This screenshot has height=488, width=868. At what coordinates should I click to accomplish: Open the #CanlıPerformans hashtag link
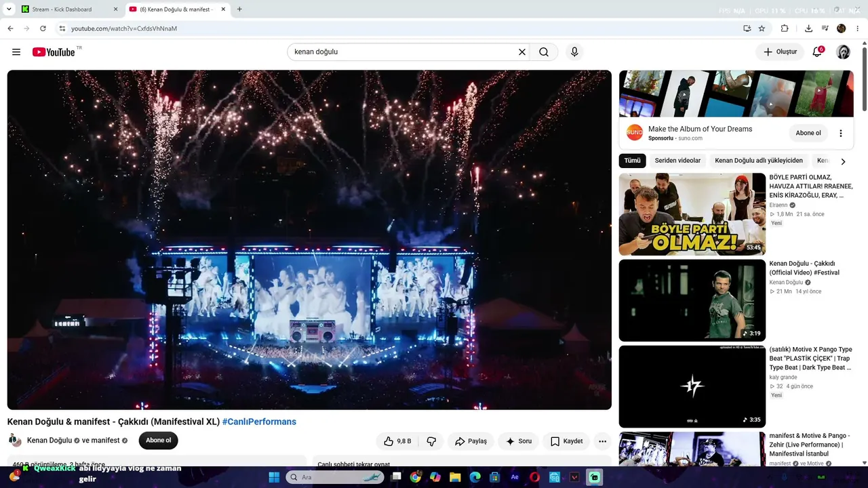[259, 422]
